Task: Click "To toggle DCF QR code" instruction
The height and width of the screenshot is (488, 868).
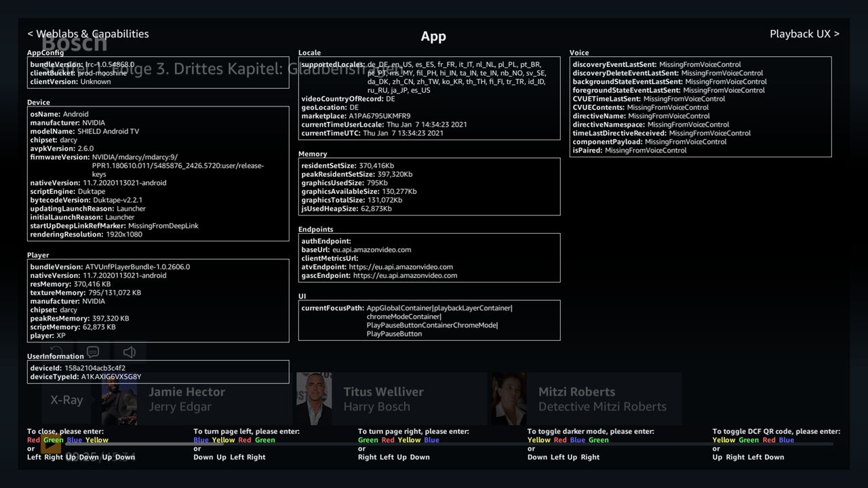Action: 776,432
